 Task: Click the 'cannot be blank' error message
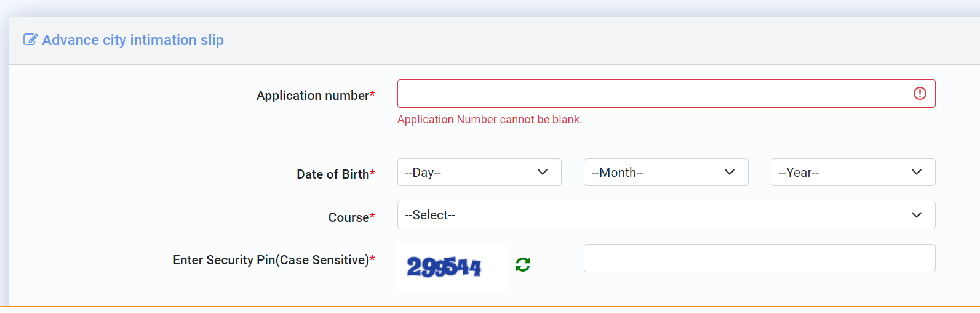[490, 120]
